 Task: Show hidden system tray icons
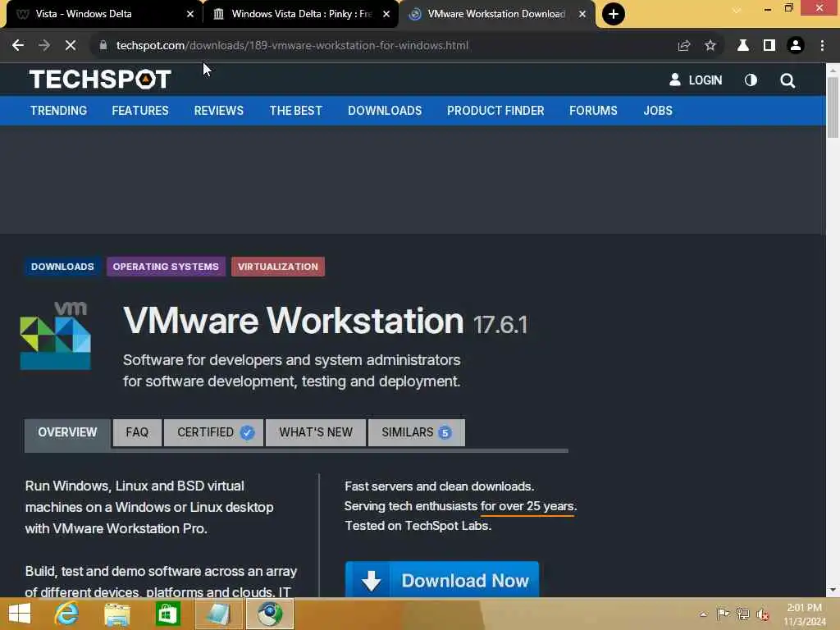pyautogui.click(x=703, y=614)
